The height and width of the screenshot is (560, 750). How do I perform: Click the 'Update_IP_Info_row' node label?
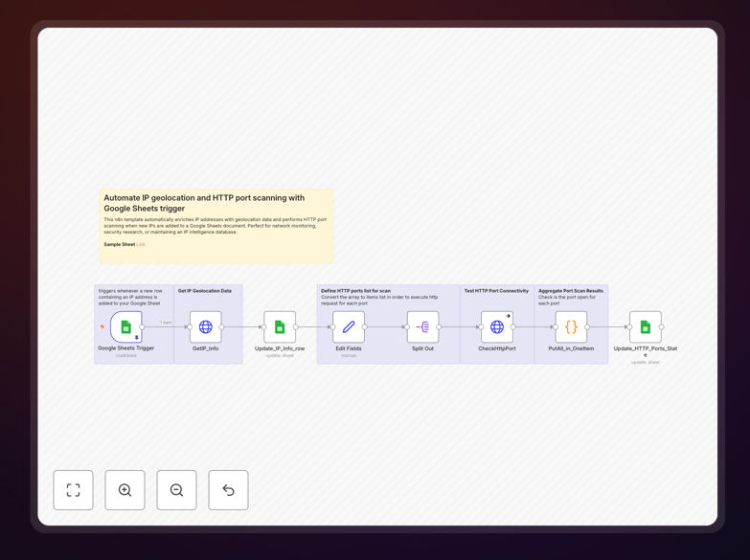[x=280, y=348]
